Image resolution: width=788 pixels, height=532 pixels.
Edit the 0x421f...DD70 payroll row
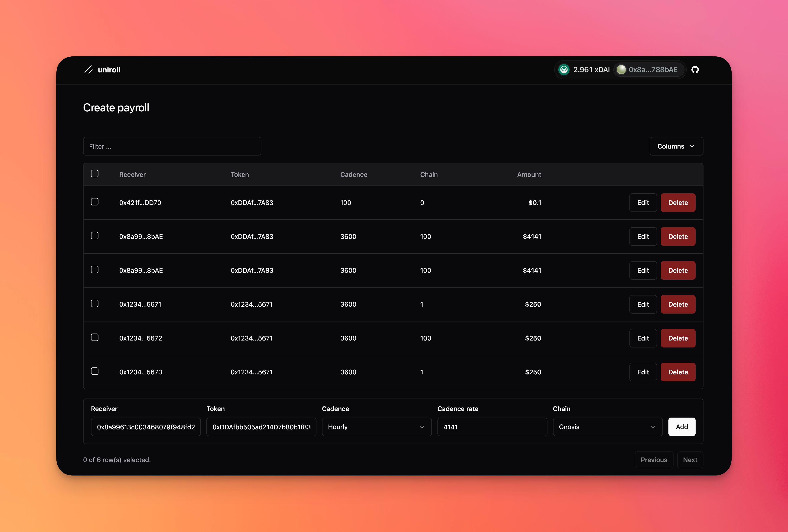(643, 203)
